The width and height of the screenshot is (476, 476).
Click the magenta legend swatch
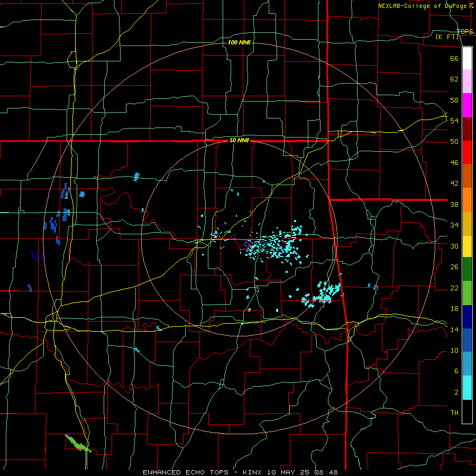pyautogui.click(x=467, y=105)
